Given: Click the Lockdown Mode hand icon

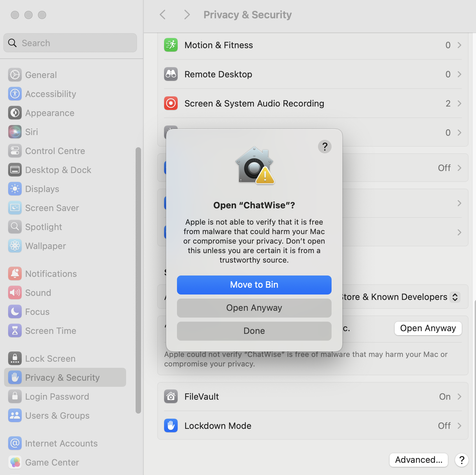Looking at the screenshot, I should [x=171, y=426].
